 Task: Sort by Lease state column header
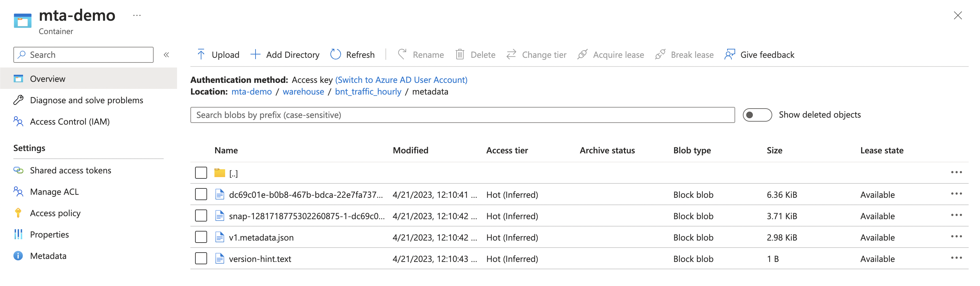click(x=881, y=150)
